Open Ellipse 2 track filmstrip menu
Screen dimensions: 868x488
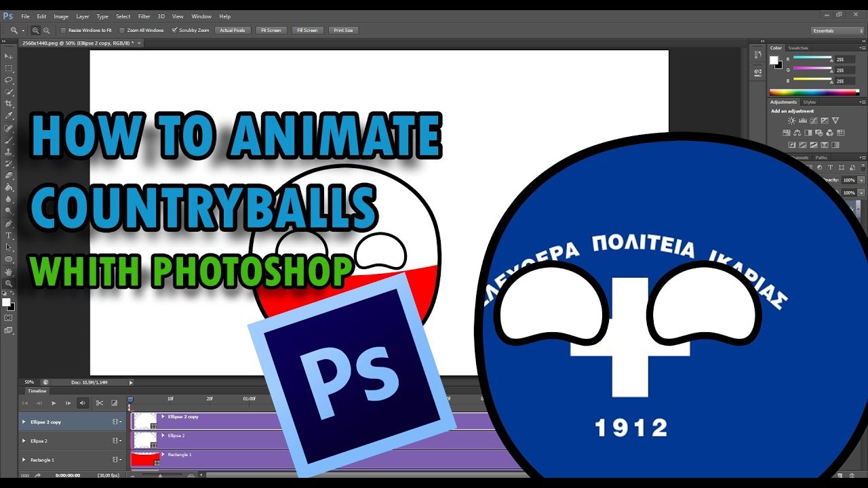[116, 441]
